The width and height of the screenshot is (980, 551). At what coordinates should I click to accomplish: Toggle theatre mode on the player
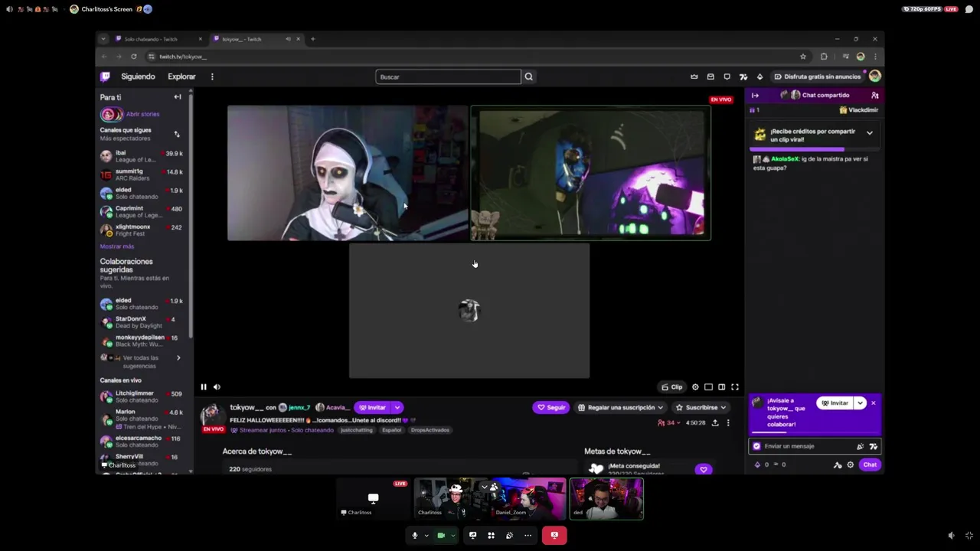[x=721, y=387]
